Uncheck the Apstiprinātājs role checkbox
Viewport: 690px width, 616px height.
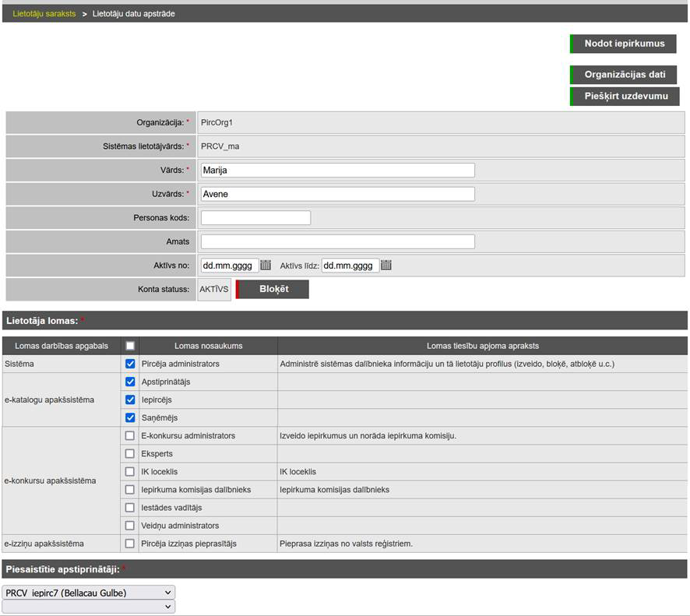coord(130,382)
